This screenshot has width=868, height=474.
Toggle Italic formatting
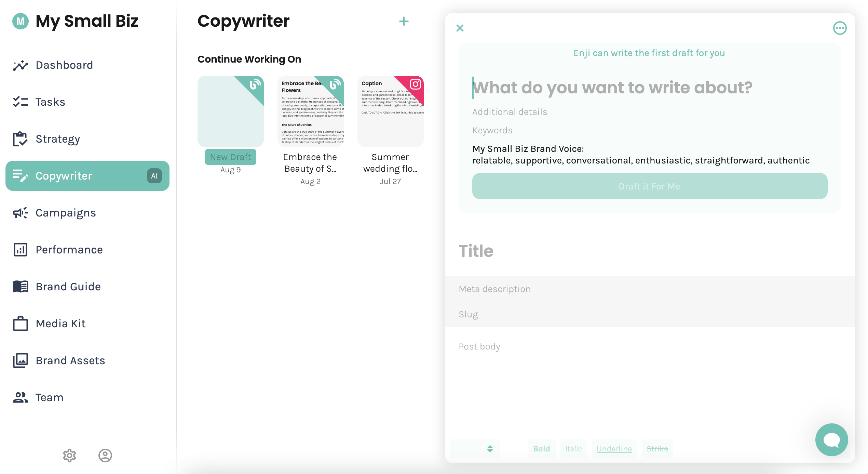pyautogui.click(x=573, y=449)
